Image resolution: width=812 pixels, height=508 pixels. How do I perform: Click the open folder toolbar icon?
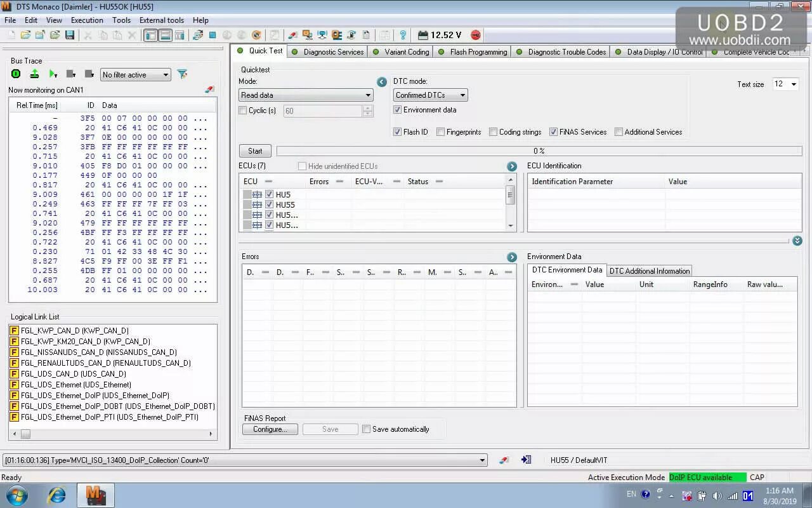coord(25,35)
